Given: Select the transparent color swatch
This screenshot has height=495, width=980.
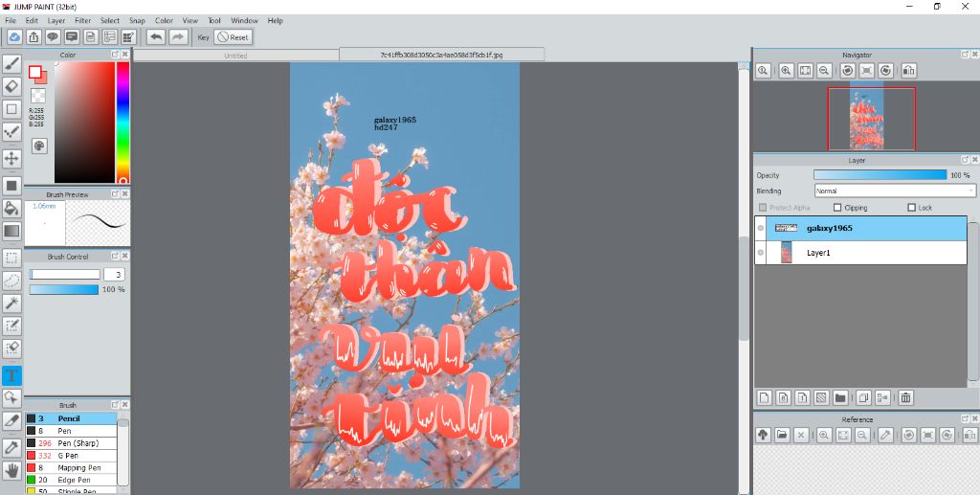Looking at the screenshot, I should tap(38, 96).
